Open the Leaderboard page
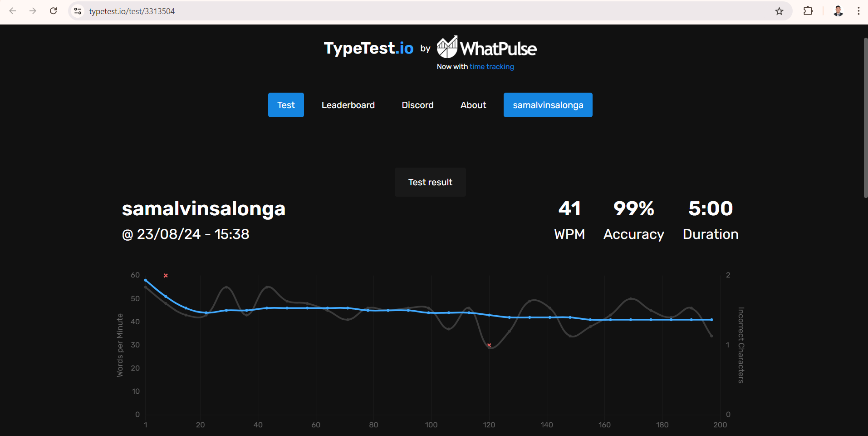The image size is (868, 436). (x=348, y=105)
